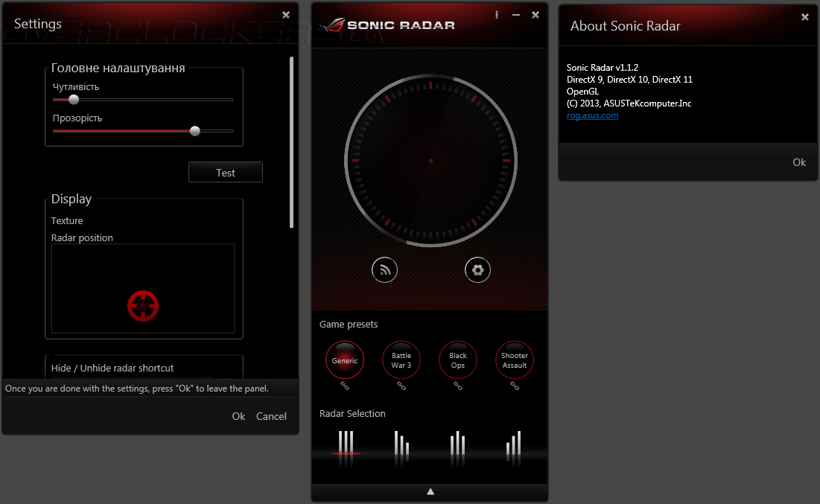Open the radar signal broadcast icon
Viewport: 820px width, 504px height.
384,269
